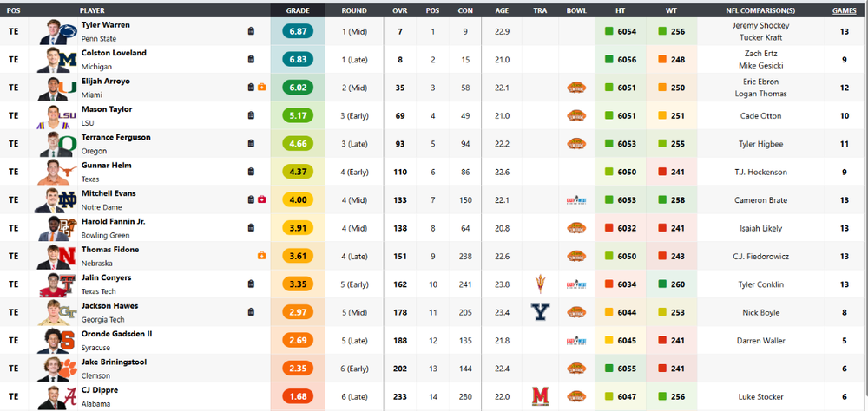Click the clipboard icon beside Tyler Warren
The width and height of the screenshot is (868, 411).
[x=251, y=31]
